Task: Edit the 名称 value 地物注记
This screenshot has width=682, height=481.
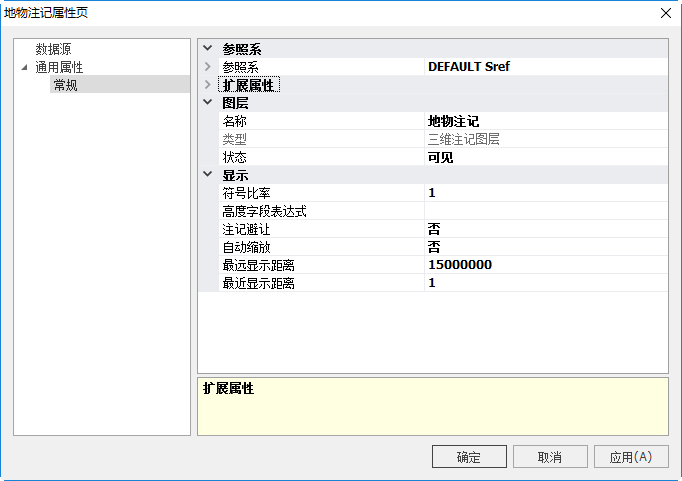Action: tap(545, 121)
